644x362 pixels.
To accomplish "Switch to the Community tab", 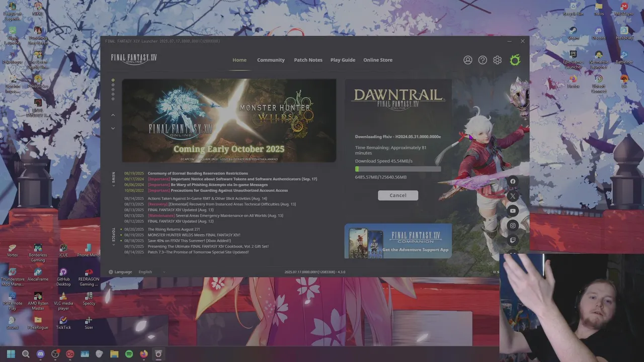I will pos(271,60).
